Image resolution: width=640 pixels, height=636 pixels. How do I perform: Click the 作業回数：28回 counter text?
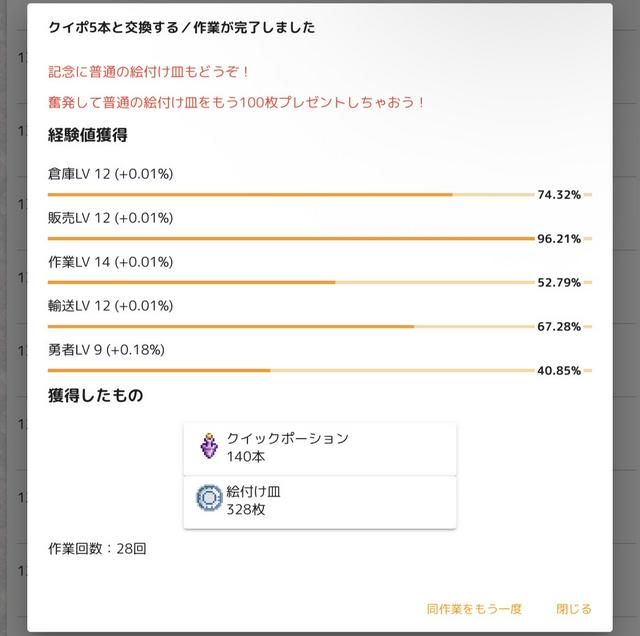click(97, 549)
